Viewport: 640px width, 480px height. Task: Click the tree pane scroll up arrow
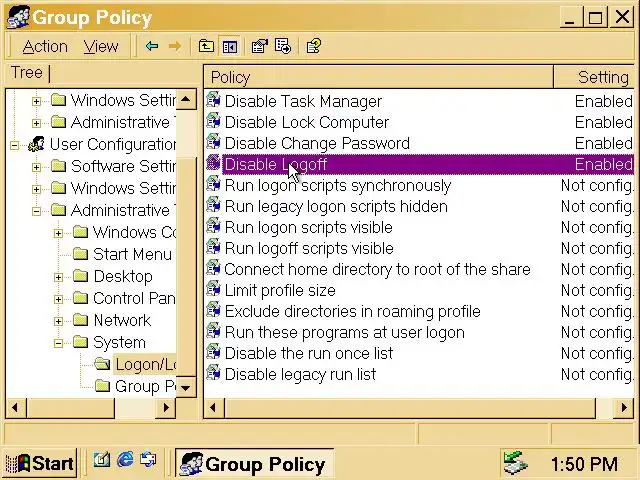pyautogui.click(x=186, y=99)
